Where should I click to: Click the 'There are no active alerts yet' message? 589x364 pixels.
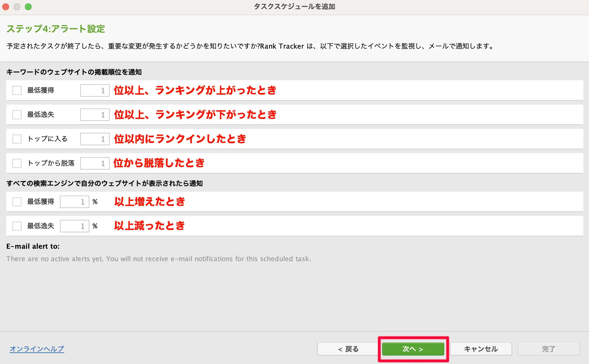[159, 259]
